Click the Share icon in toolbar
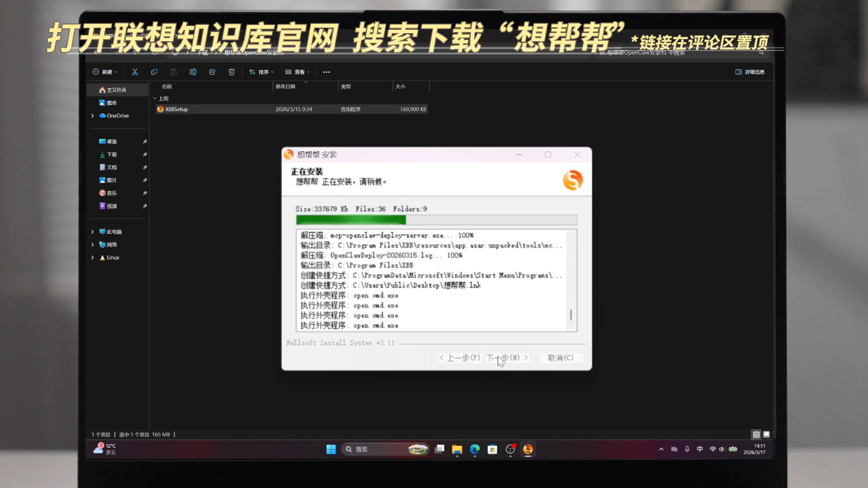Image resolution: width=868 pixels, height=488 pixels. click(x=212, y=72)
